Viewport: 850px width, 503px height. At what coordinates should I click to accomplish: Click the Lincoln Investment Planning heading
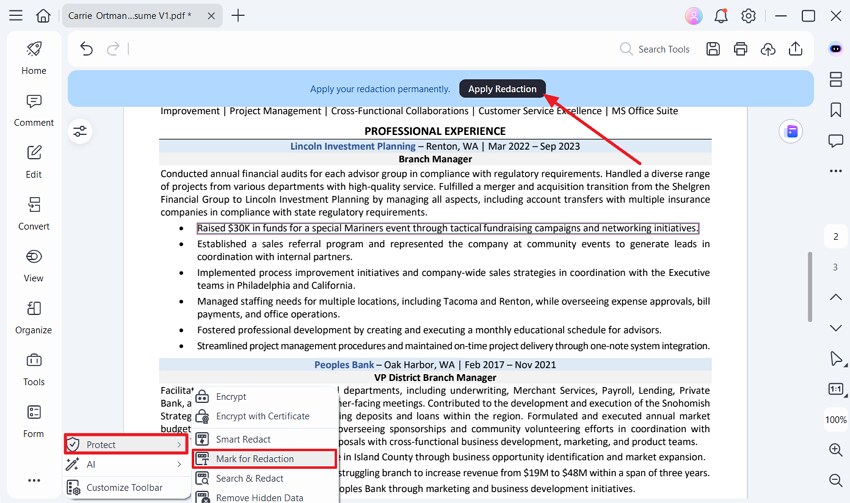[x=352, y=146]
